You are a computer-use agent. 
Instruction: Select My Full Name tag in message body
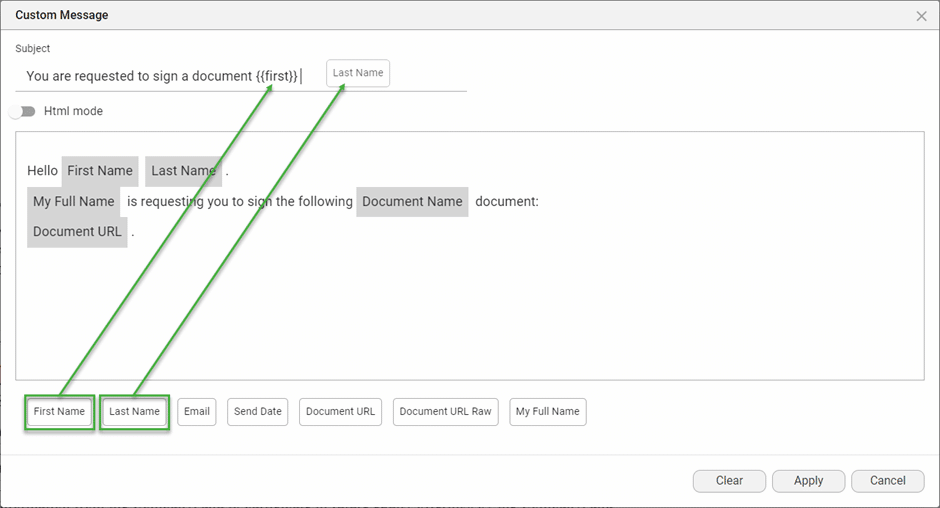click(74, 202)
